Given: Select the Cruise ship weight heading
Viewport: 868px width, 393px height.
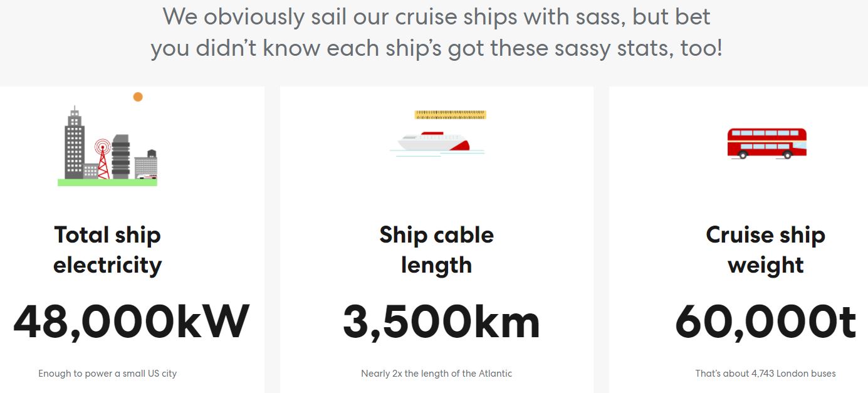Looking at the screenshot, I should [766, 249].
